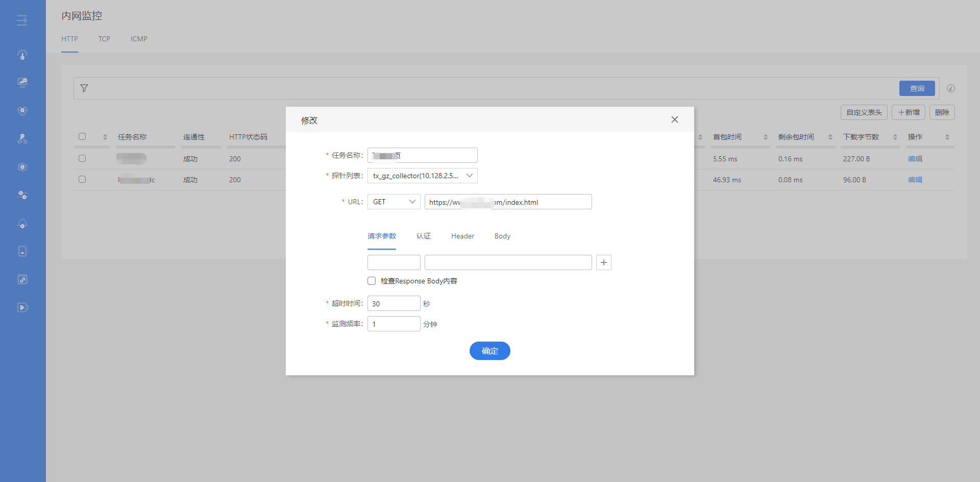Screen dimensions: 980x482
Task: Focus the 监测频率 input showing 1
Action: coord(394,324)
